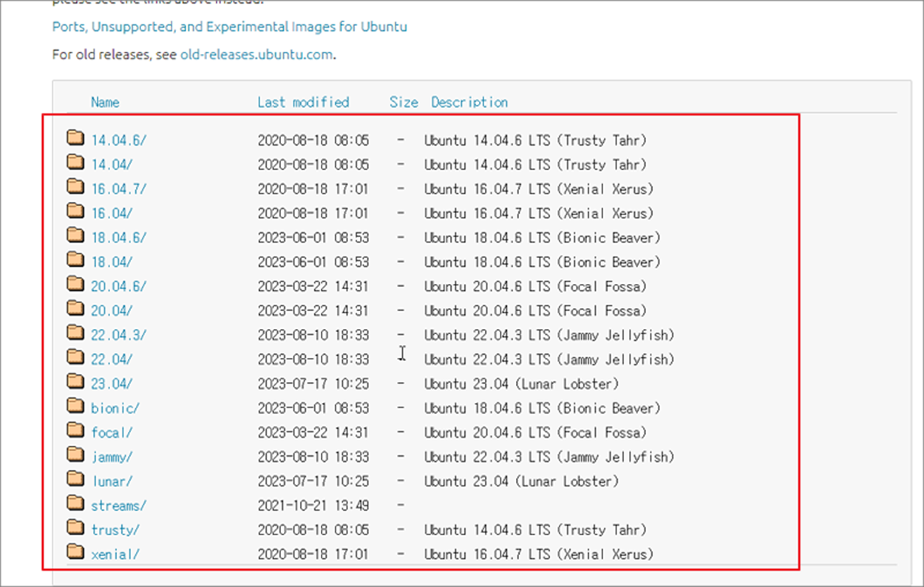Click the folder icon beside trusty/
Viewport: 924px width, 587px height.
pos(75,528)
